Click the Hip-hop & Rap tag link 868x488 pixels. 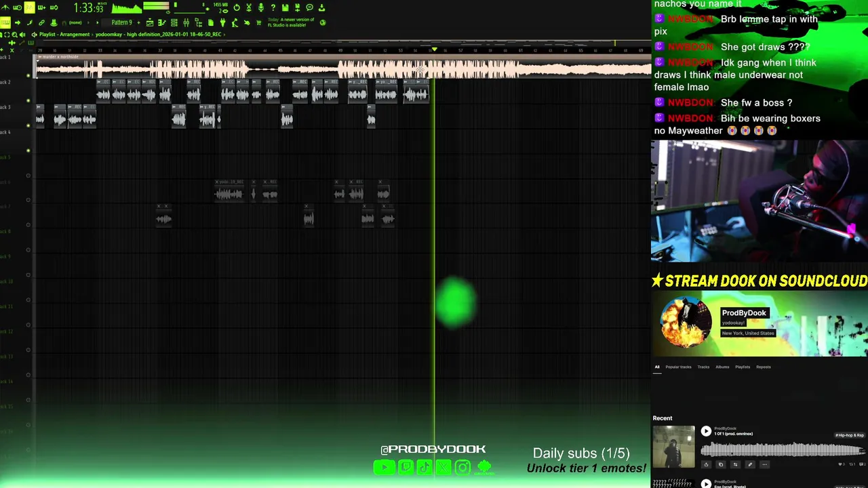click(x=850, y=435)
